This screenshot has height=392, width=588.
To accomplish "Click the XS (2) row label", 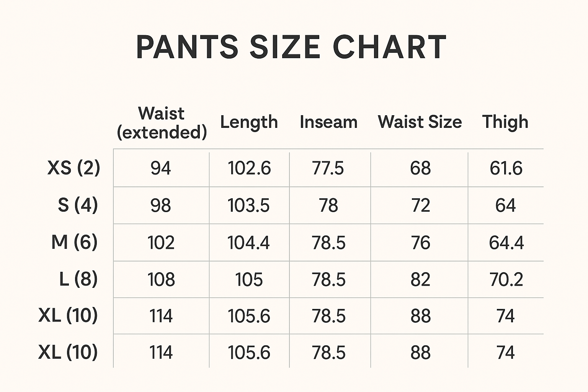I will [74, 168].
